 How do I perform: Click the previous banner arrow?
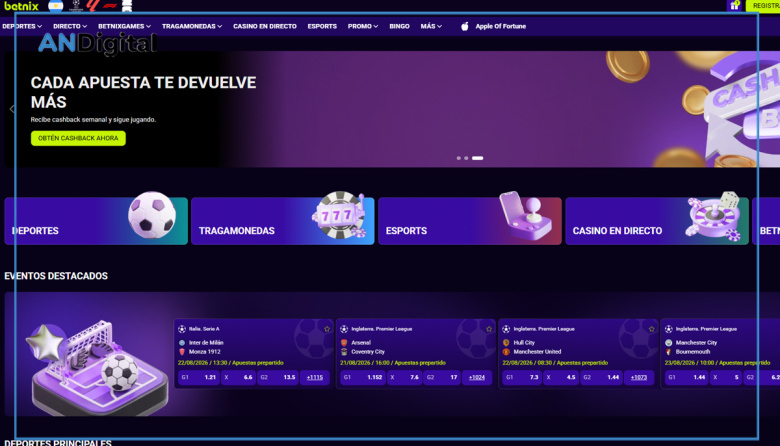(x=12, y=109)
